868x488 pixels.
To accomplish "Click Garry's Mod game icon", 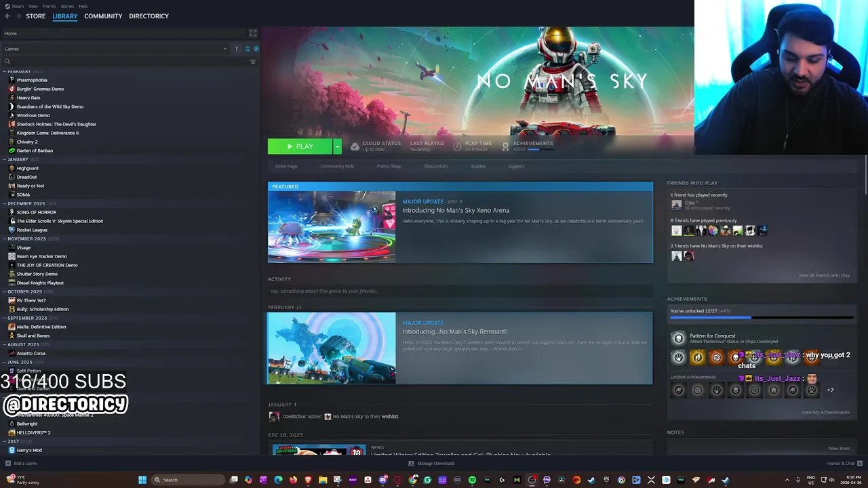I will [x=12, y=450].
